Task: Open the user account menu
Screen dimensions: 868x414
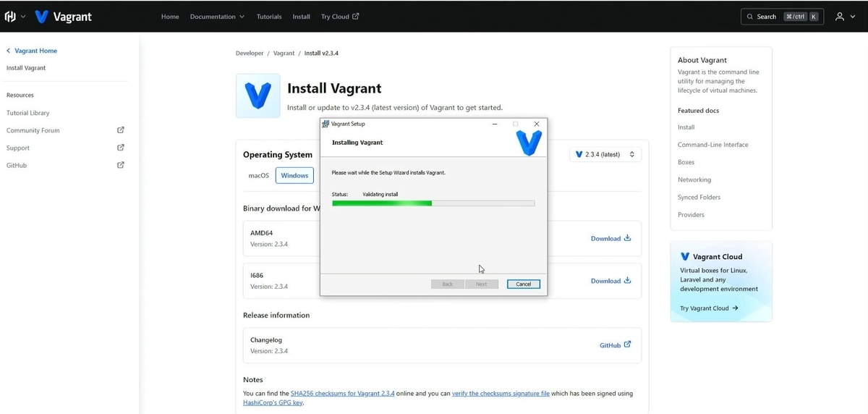Action: [x=844, y=17]
